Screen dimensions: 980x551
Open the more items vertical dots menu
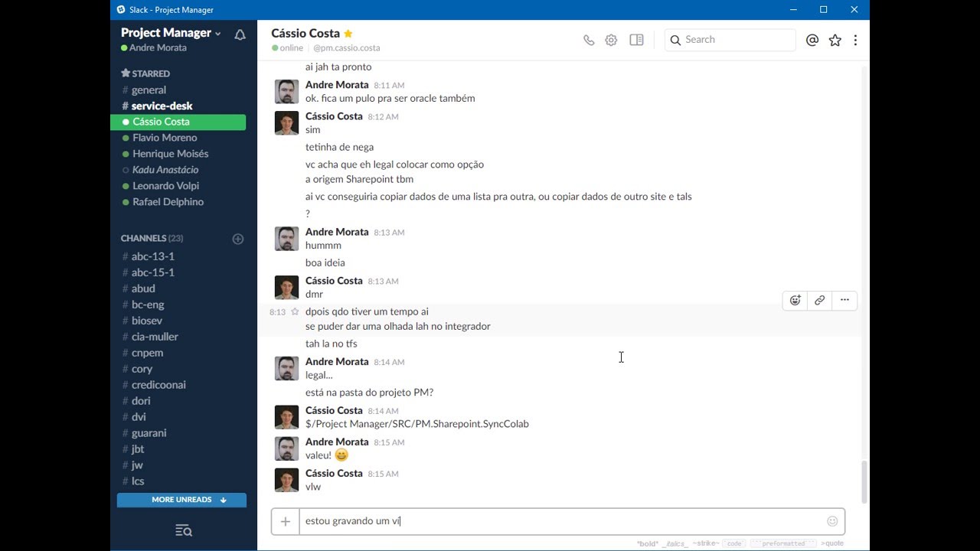tap(855, 40)
